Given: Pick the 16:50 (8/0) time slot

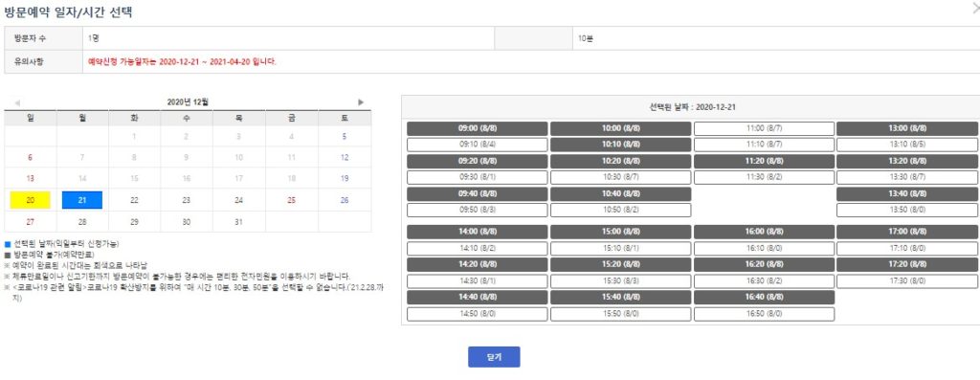Looking at the screenshot, I should [765, 314].
